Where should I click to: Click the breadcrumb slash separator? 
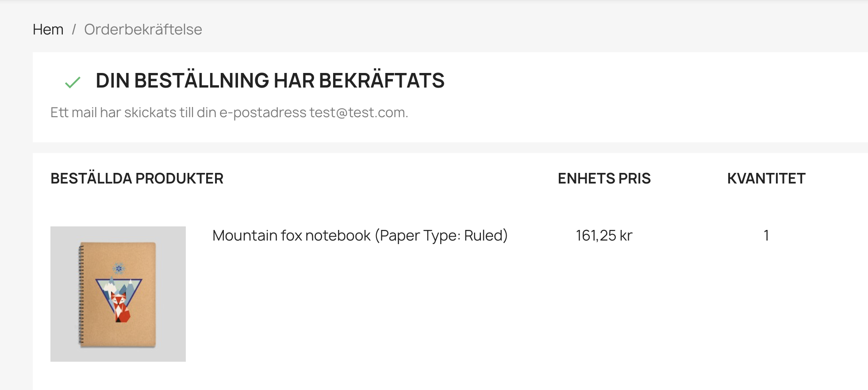(x=74, y=30)
